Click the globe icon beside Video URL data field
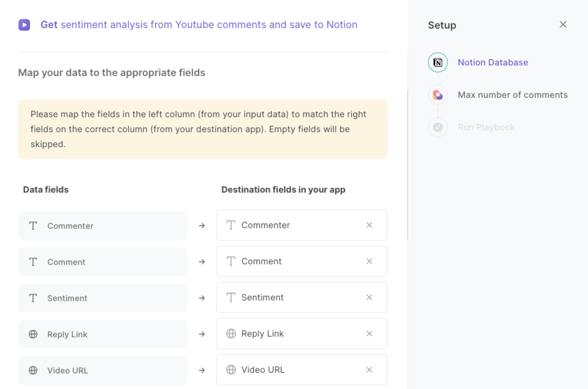The image size is (588, 389). coord(33,370)
